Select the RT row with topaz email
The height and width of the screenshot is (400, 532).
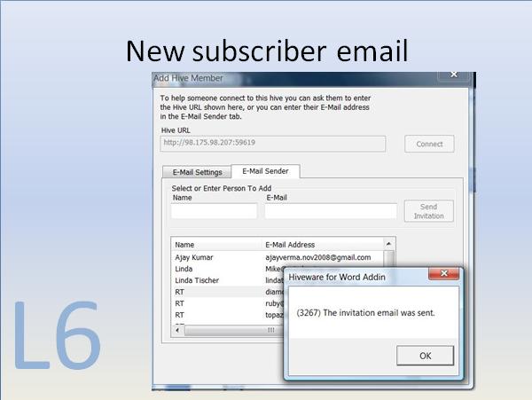pos(228,315)
